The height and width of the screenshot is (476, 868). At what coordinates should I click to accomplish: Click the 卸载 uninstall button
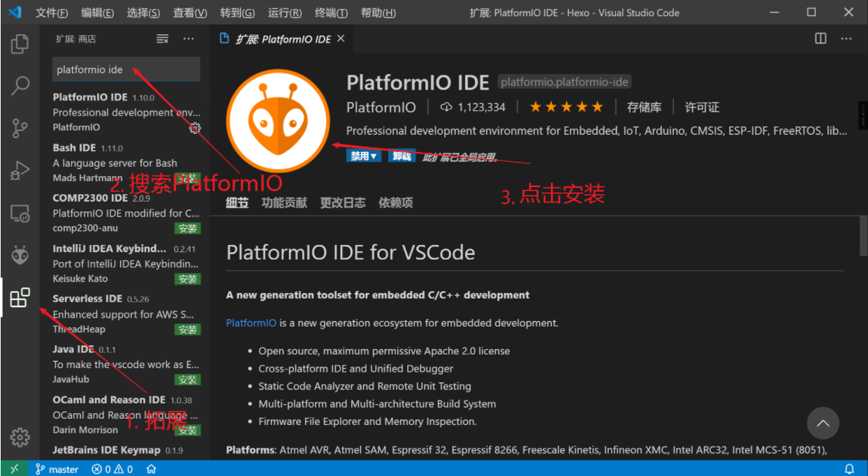point(402,156)
